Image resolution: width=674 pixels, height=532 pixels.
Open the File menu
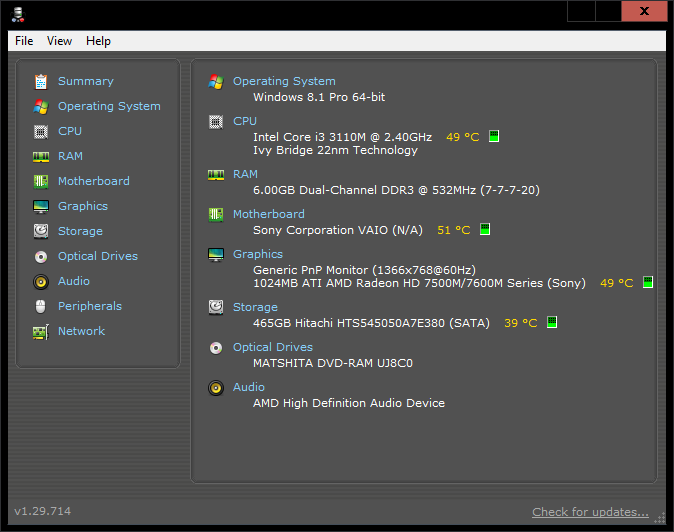[24, 41]
